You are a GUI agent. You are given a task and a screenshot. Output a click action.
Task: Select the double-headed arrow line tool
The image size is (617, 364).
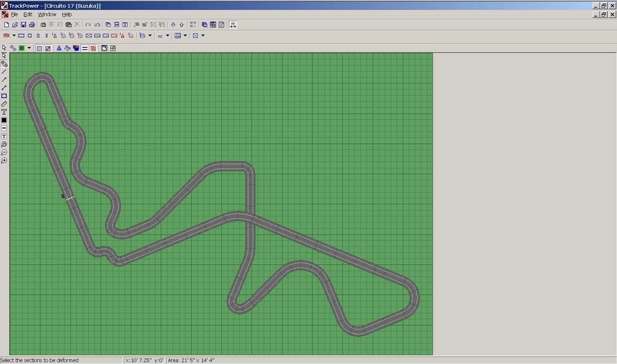tap(4, 88)
